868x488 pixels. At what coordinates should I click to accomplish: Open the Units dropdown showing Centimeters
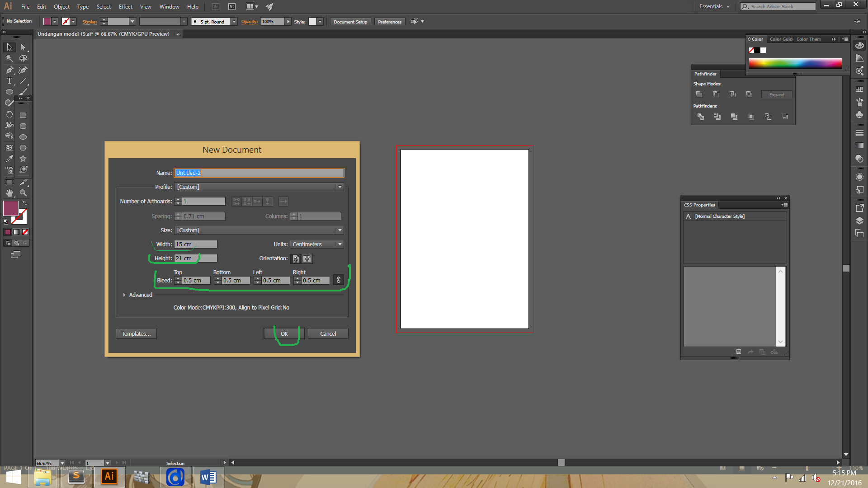tap(316, 244)
